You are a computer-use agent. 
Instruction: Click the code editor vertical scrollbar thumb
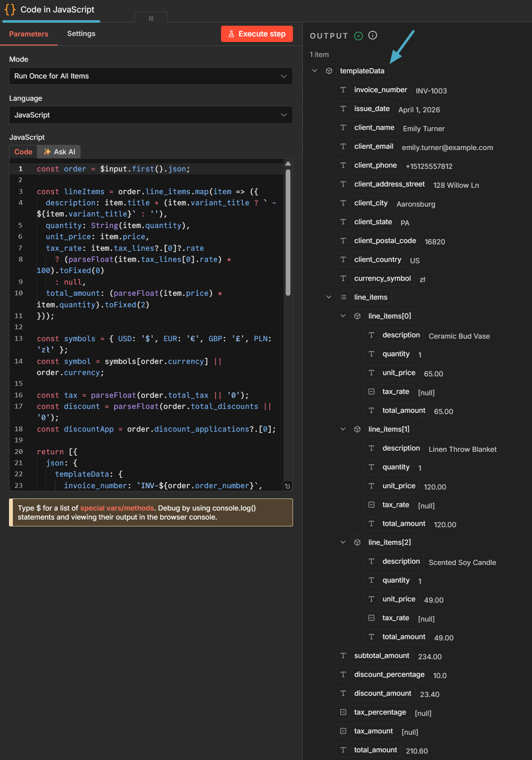coord(288,232)
